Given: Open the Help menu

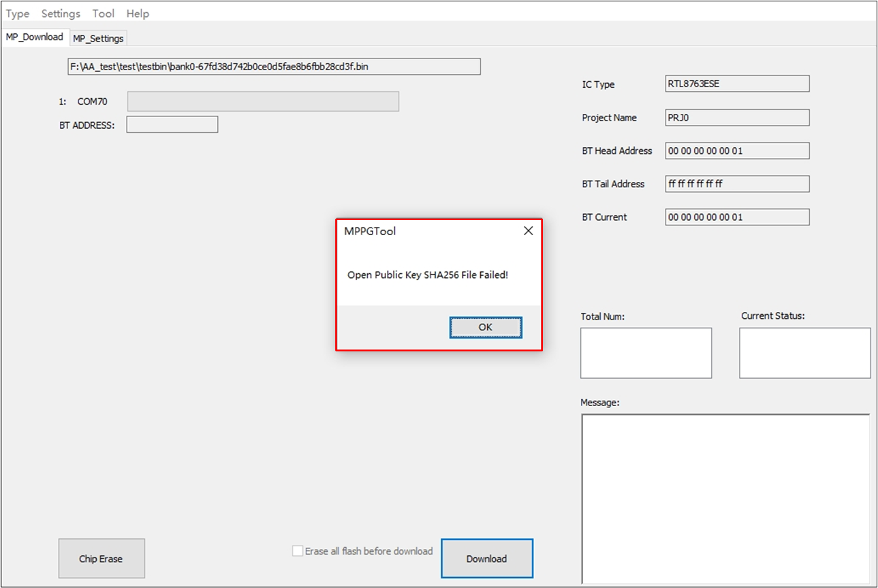Looking at the screenshot, I should tap(138, 14).
